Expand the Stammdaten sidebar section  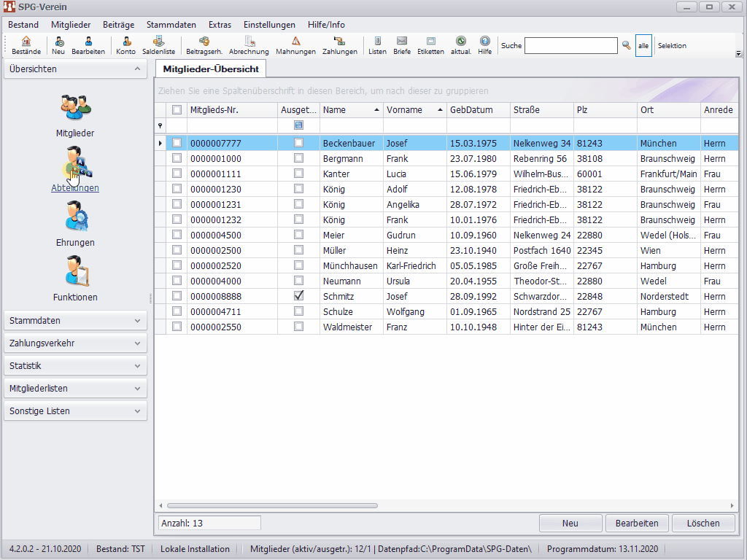coord(75,321)
